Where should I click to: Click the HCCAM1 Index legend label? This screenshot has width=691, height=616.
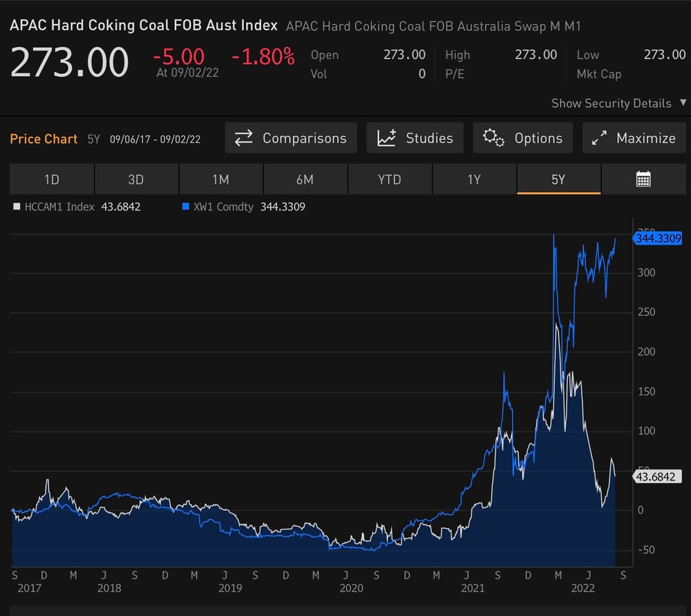tap(59, 207)
